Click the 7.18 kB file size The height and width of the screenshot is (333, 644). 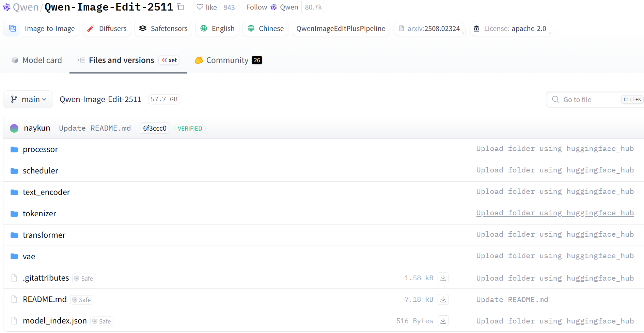click(x=419, y=300)
